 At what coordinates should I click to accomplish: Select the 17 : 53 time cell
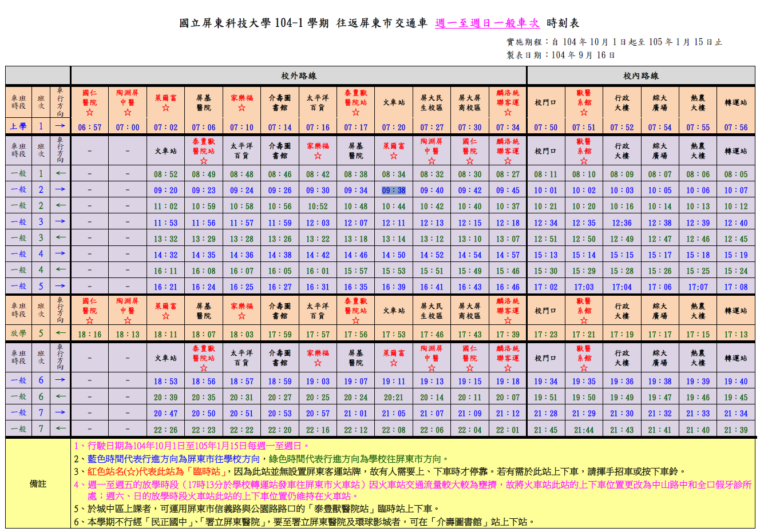pos(394,335)
